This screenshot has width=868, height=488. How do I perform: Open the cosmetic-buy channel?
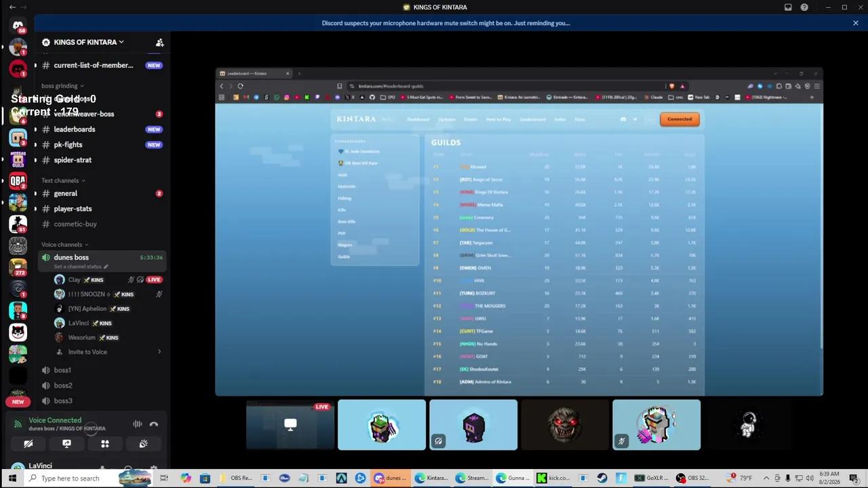click(x=102, y=224)
